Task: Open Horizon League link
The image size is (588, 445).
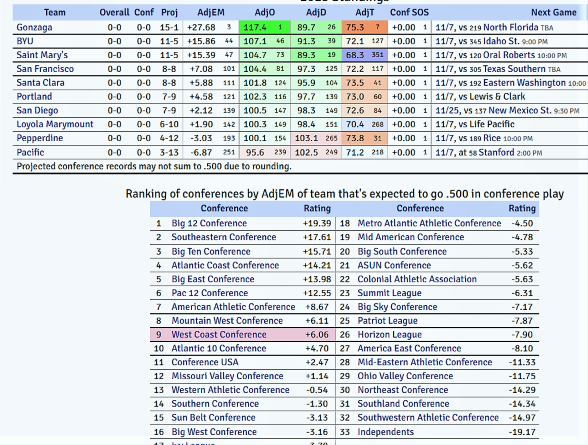Action: [x=390, y=335]
